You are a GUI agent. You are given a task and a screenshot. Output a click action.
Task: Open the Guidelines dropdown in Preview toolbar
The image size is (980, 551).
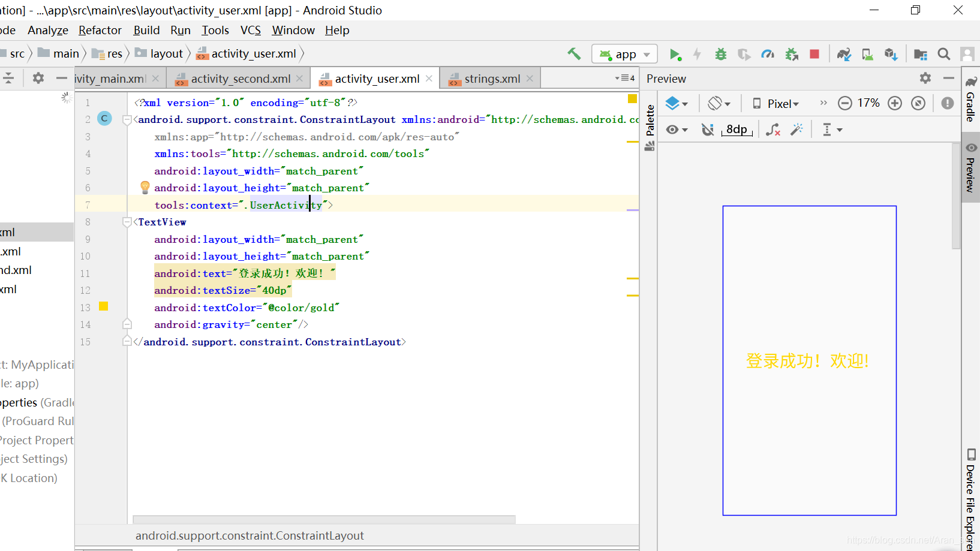(x=832, y=130)
